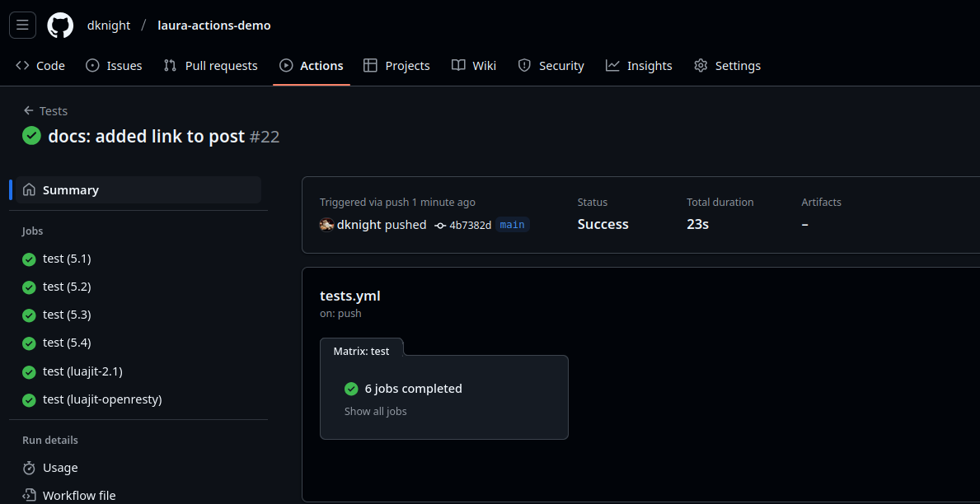This screenshot has height=504, width=980.
Task: Open the Wiki tab
Action: pyautogui.click(x=475, y=66)
